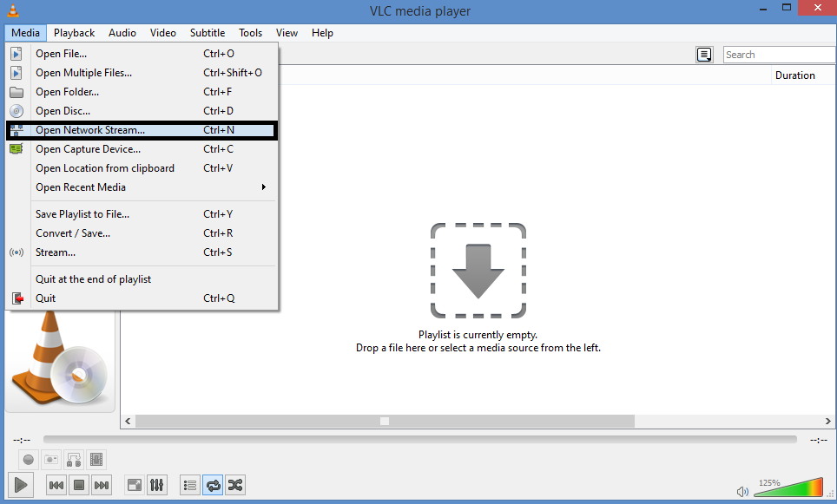Toggle the loop repeat button

point(213,485)
